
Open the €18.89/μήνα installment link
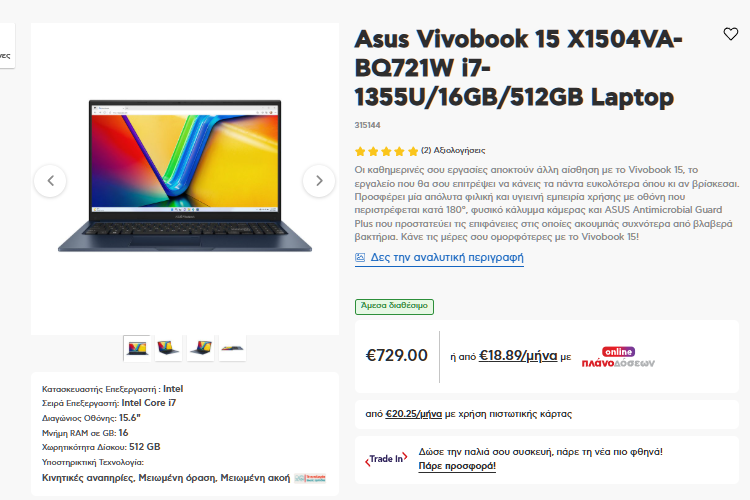point(518,356)
